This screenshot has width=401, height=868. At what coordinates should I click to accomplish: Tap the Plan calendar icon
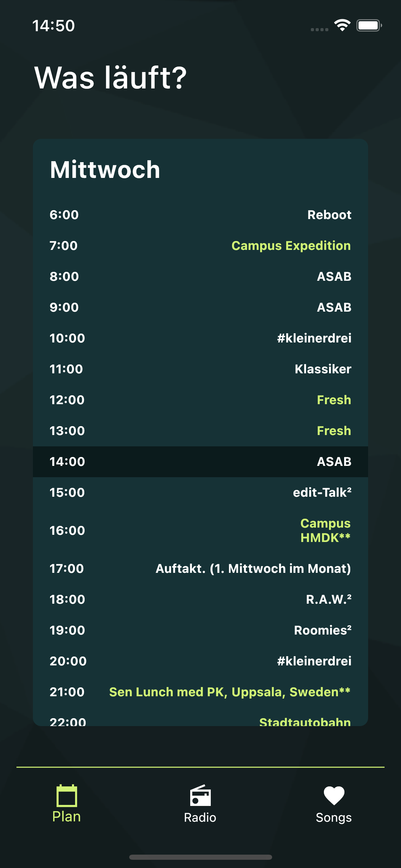coord(66,795)
